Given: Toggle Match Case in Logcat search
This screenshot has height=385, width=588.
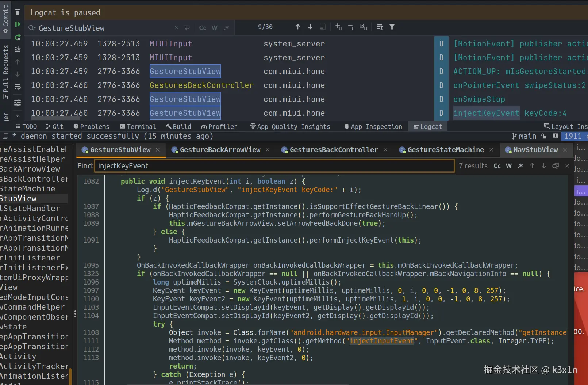Looking at the screenshot, I should [203, 28].
